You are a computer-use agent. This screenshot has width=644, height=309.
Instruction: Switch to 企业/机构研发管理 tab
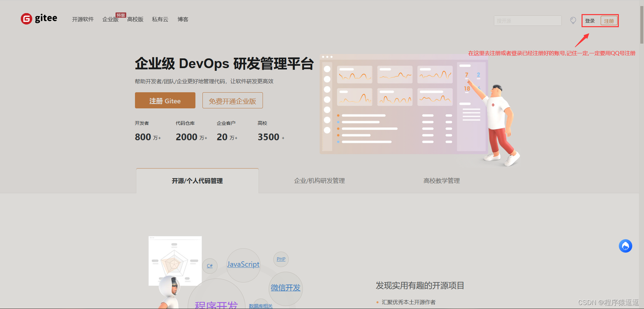point(319,181)
